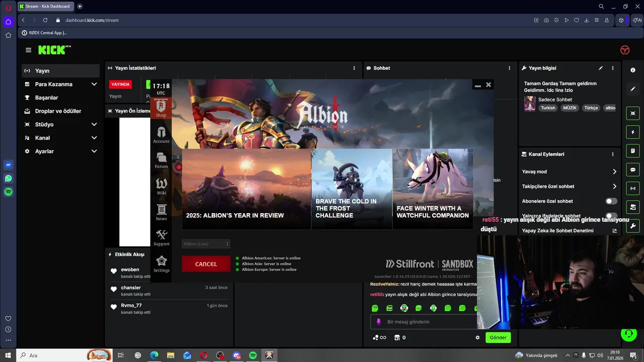This screenshot has width=644, height=362.
Task: Click the purple microphone icon in chat input
Action: 379,322
